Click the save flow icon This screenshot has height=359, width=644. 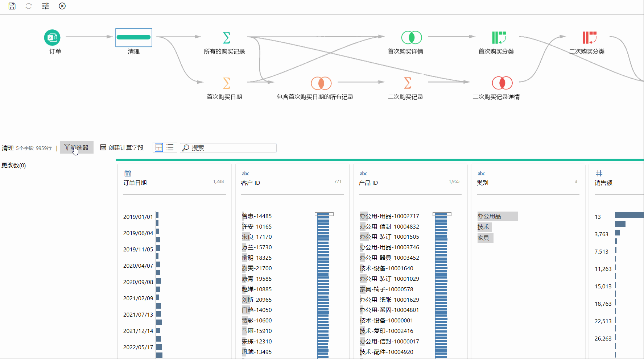click(x=12, y=6)
